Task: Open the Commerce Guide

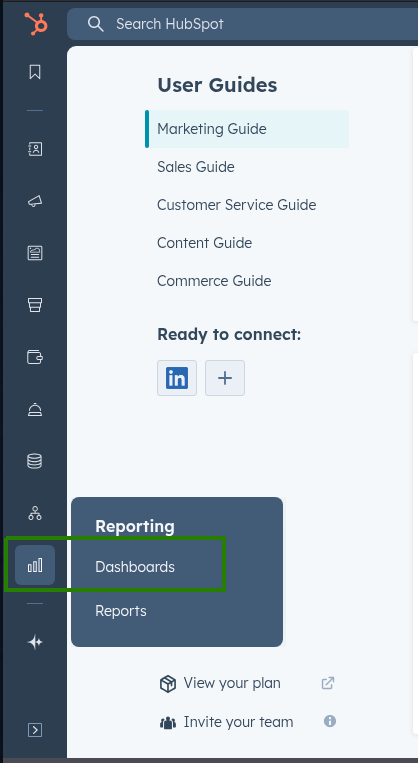Action: point(214,281)
